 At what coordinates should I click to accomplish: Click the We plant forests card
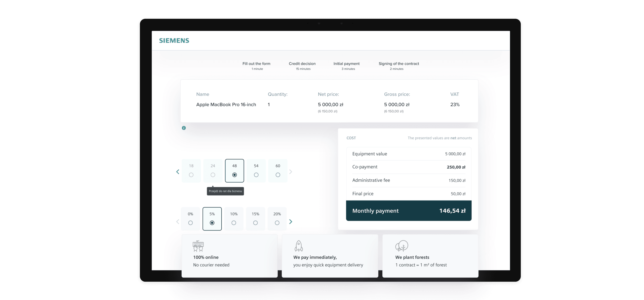click(x=430, y=256)
